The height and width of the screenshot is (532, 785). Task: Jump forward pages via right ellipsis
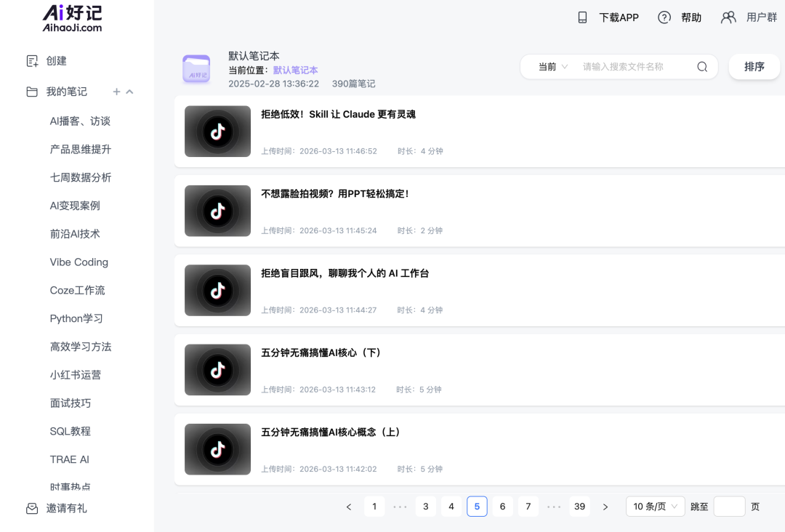tap(554, 507)
